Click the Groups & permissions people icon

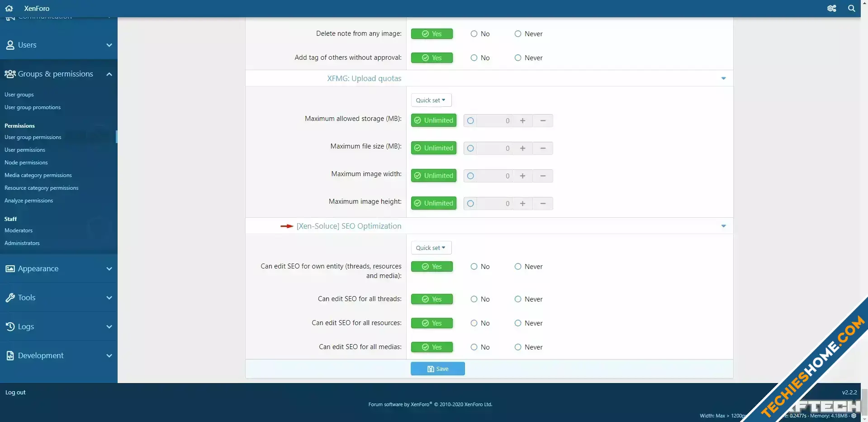[10, 74]
